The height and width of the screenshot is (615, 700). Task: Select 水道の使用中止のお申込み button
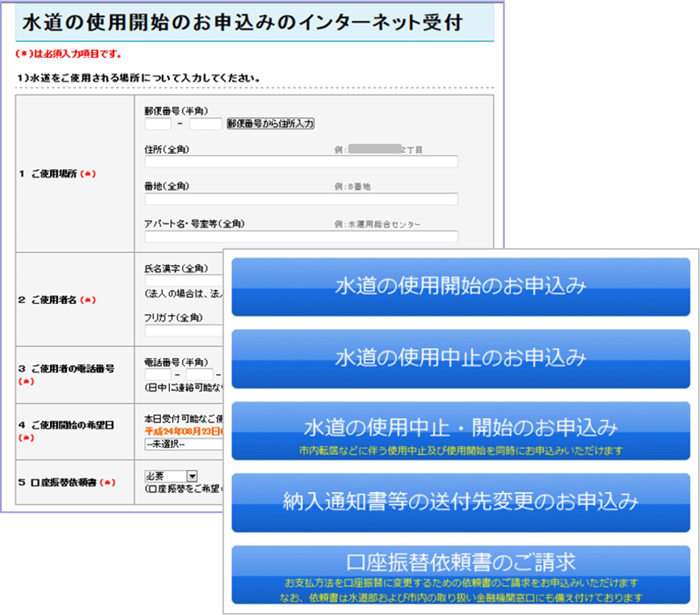(x=461, y=359)
